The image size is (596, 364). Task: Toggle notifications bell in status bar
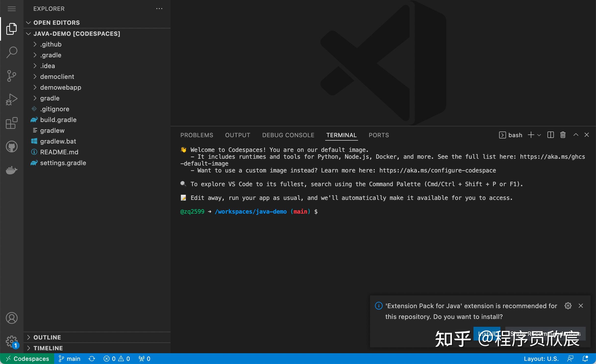(x=585, y=359)
